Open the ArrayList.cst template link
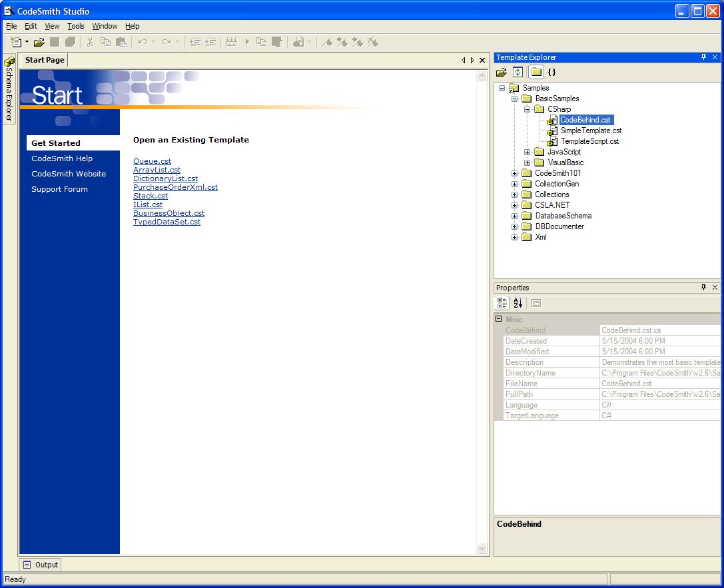The width and height of the screenshot is (724, 588). coord(157,170)
